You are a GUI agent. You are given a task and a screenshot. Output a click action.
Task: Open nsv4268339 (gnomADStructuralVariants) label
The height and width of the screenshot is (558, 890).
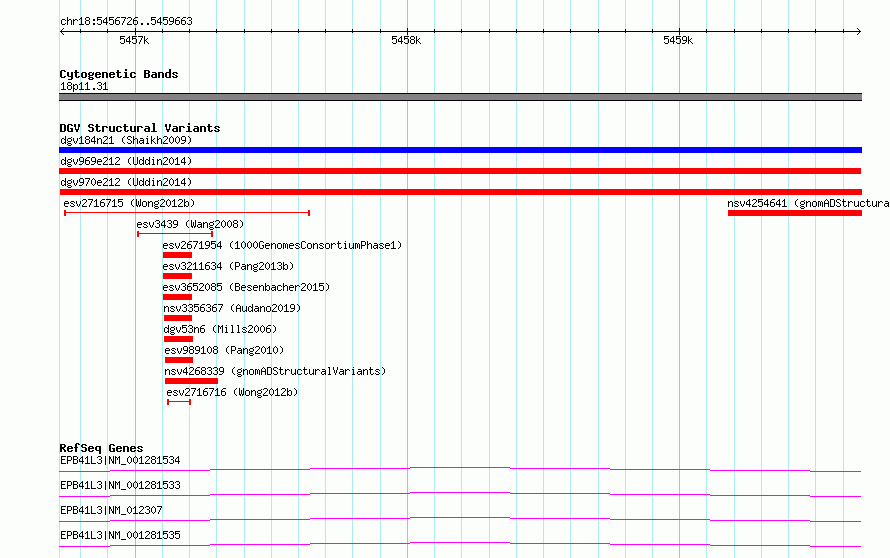pos(275,371)
